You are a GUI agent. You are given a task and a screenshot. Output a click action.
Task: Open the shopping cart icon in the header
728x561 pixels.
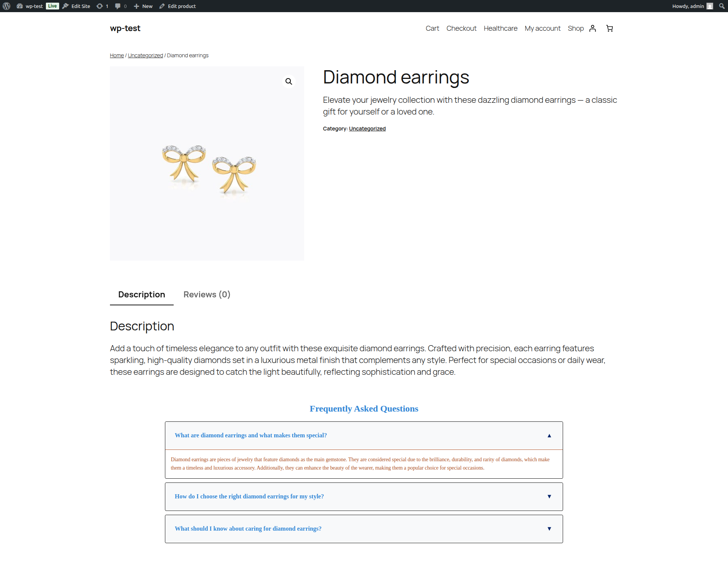coord(609,28)
